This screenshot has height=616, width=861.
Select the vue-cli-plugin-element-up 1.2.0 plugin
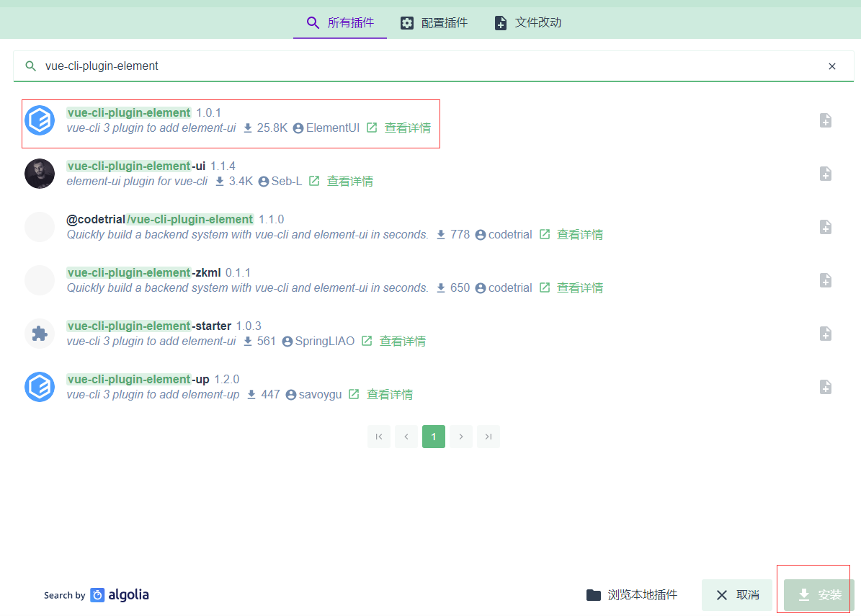pos(433,386)
